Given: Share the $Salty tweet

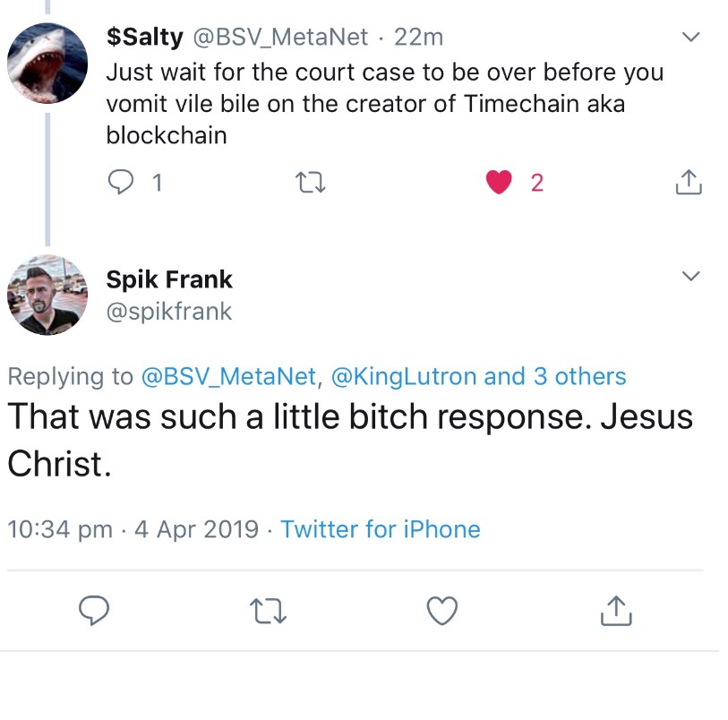Looking at the screenshot, I should click(x=687, y=183).
